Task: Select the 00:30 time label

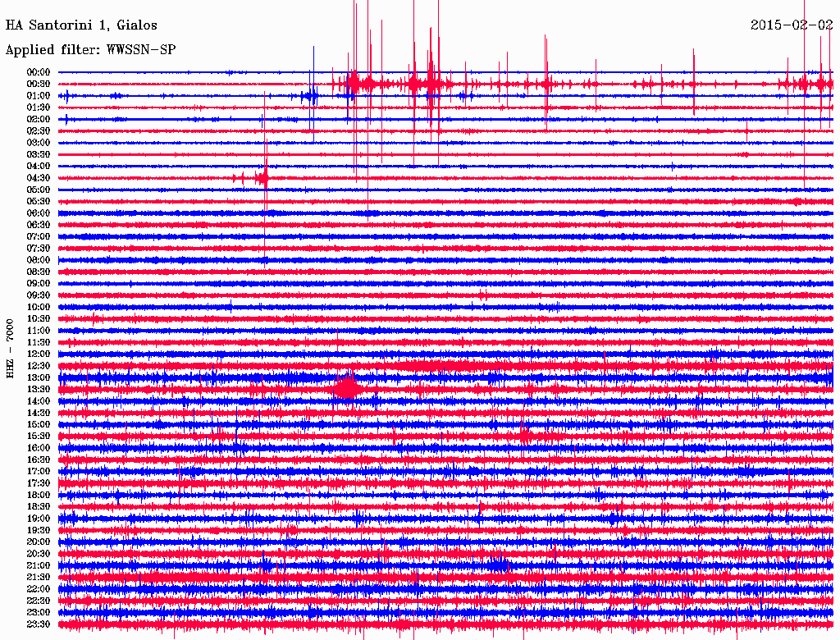Action: coord(39,84)
